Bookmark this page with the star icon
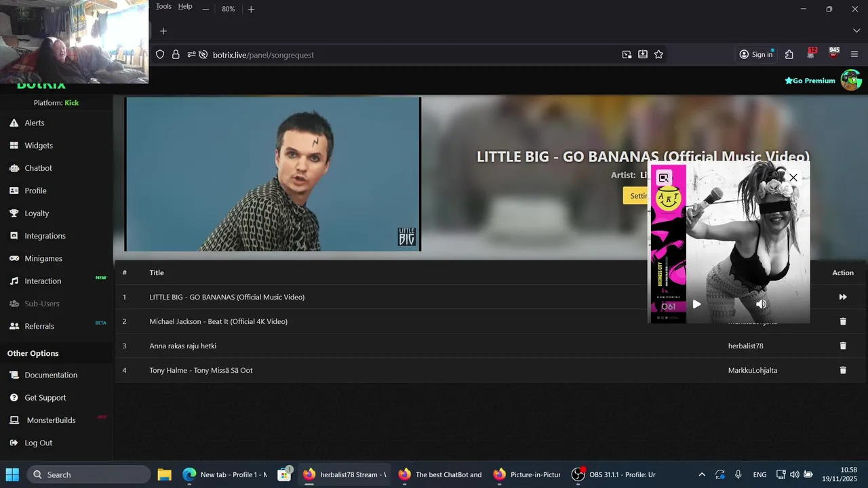Image resolution: width=868 pixels, height=488 pixels. coord(658,55)
